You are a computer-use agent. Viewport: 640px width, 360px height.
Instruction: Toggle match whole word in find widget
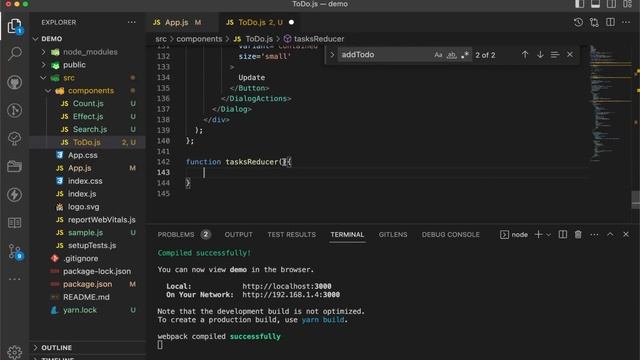(x=451, y=55)
